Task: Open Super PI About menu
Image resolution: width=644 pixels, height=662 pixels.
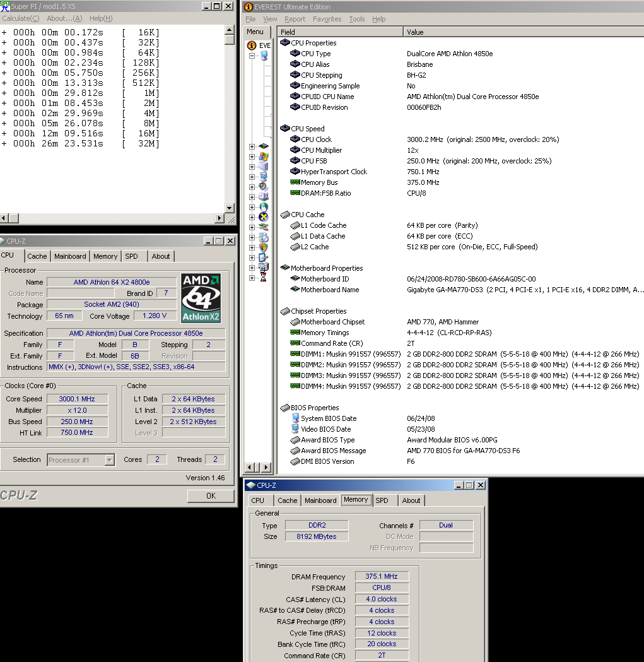Action: click(x=64, y=18)
